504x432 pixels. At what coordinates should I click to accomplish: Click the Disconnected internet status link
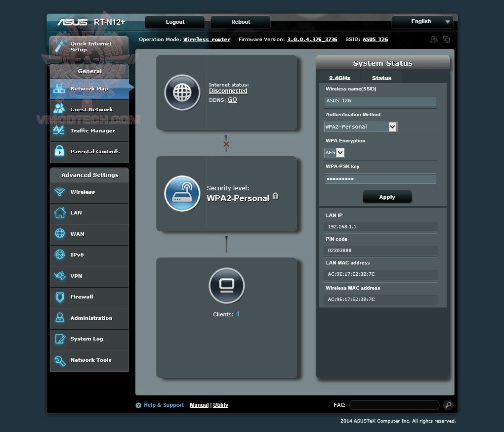[228, 91]
